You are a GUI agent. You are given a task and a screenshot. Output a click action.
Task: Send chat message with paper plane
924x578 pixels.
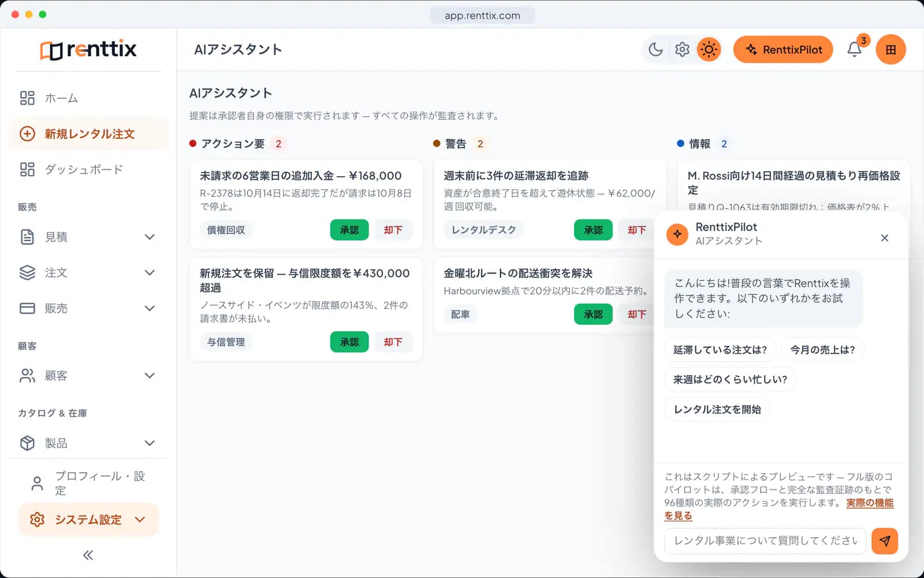point(885,541)
